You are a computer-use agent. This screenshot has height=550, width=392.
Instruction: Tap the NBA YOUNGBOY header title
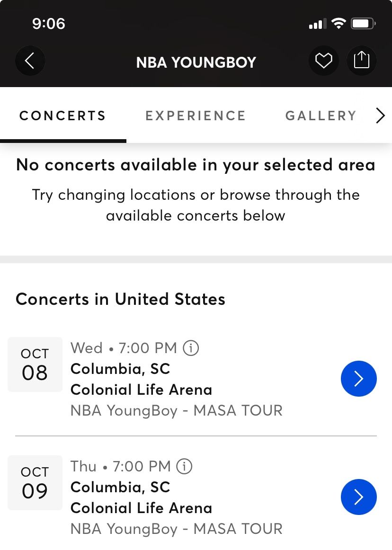point(196,62)
